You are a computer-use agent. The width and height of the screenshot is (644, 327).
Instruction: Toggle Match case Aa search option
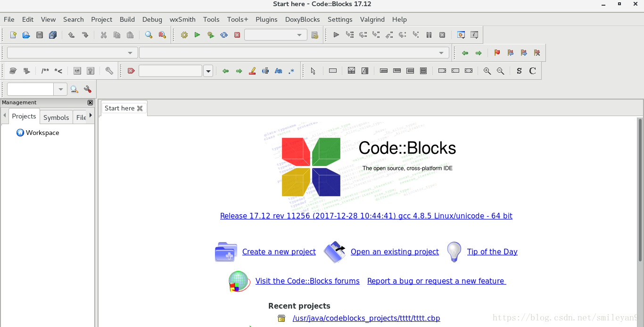279,71
